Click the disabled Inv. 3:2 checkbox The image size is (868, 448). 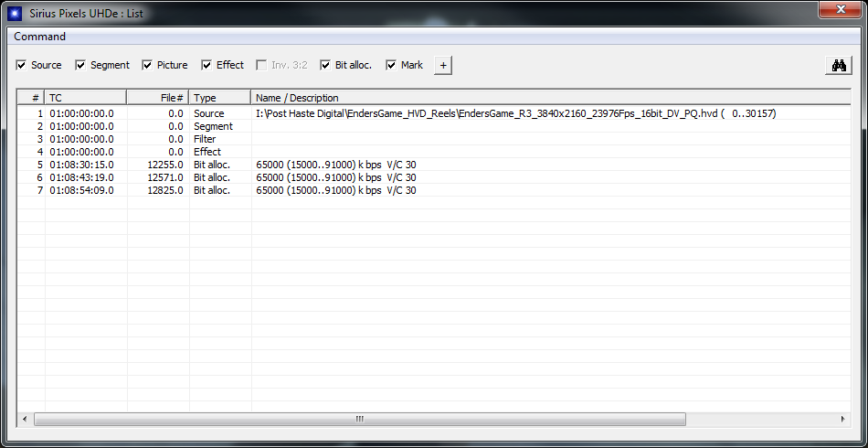(x=261, y=65)
